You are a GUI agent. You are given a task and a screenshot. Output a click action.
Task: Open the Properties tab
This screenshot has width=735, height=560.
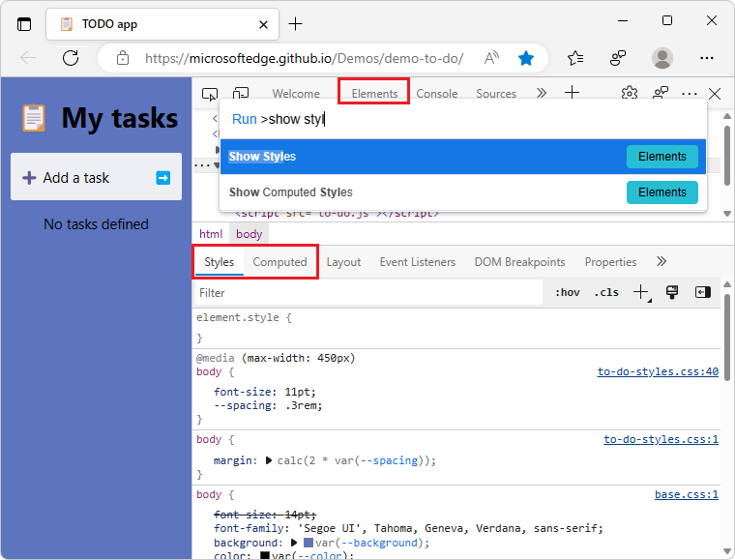pos(610,262)
